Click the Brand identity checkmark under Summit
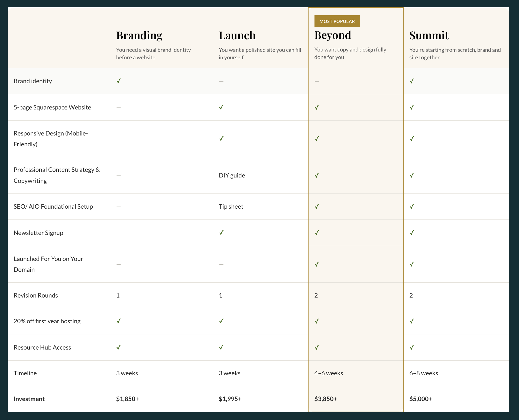This screenshot has width=519, height=420. click(412, 81)
